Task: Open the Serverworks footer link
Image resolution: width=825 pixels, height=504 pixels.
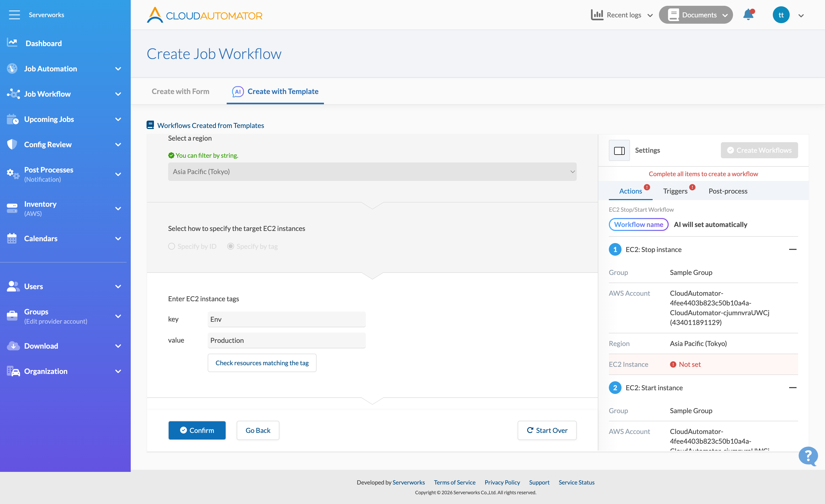Action: coord(409,482)
